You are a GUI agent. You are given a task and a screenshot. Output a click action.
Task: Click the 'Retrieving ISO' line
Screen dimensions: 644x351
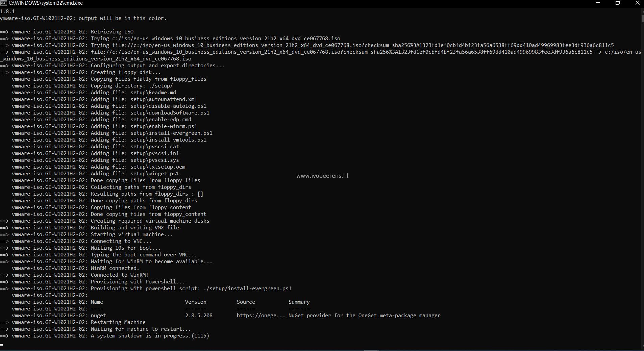coord(112,32)
